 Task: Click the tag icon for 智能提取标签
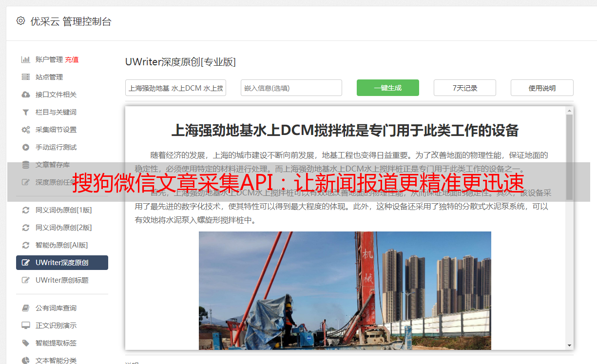tap(26, 343)
